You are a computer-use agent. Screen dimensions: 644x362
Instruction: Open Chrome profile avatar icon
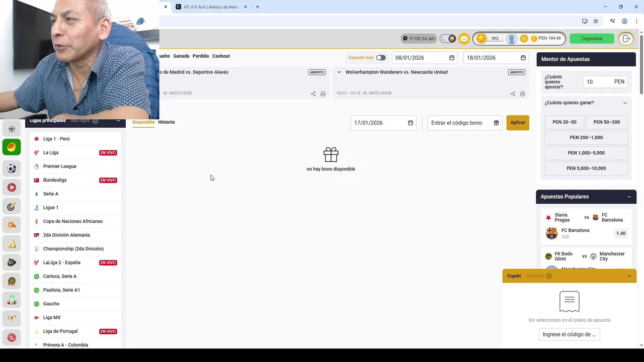624,21
